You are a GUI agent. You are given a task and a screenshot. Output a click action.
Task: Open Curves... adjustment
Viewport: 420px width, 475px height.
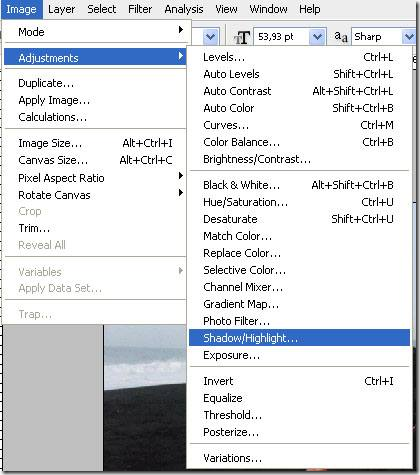[299, 125]
